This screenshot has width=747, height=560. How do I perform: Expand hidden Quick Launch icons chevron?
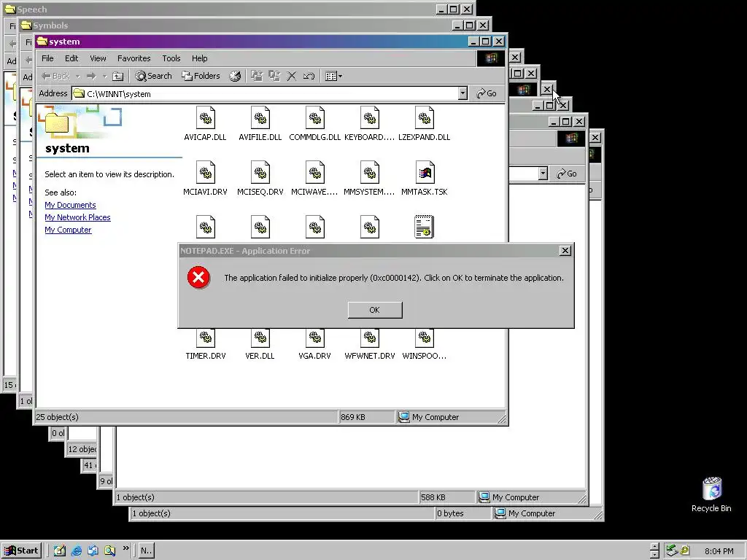tap(125, 548)
